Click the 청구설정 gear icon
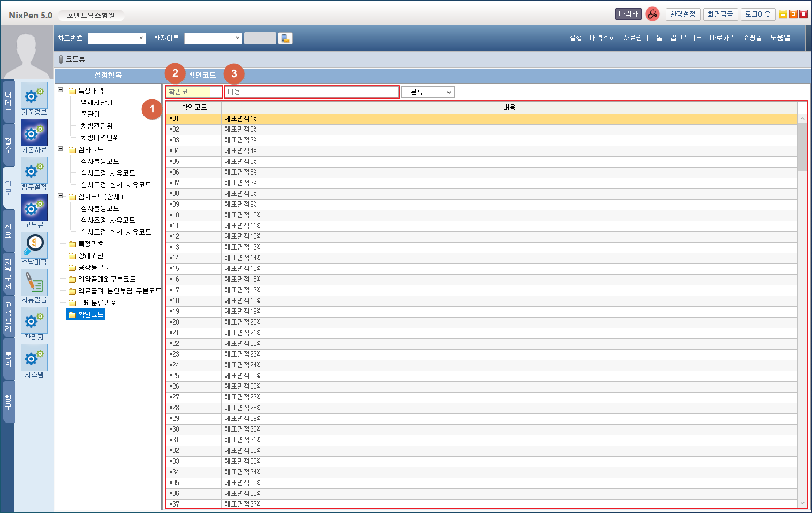This screenshot has height=513, width=812. click(34, 171)
